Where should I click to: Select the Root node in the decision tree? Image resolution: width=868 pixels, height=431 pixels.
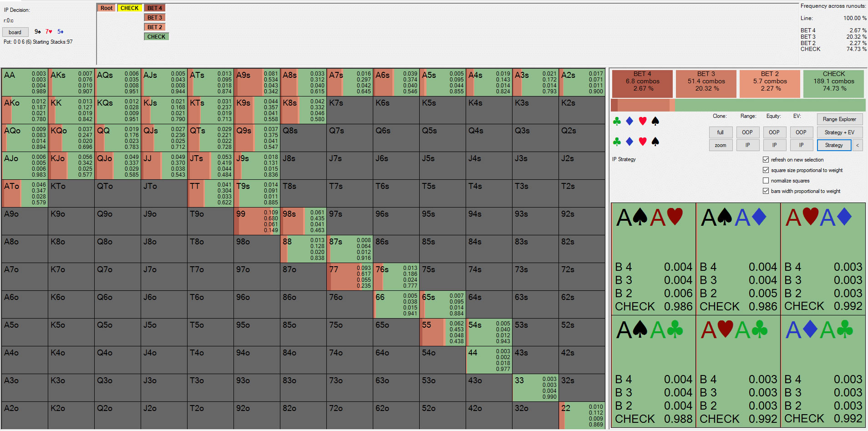[x=107, y=8]
